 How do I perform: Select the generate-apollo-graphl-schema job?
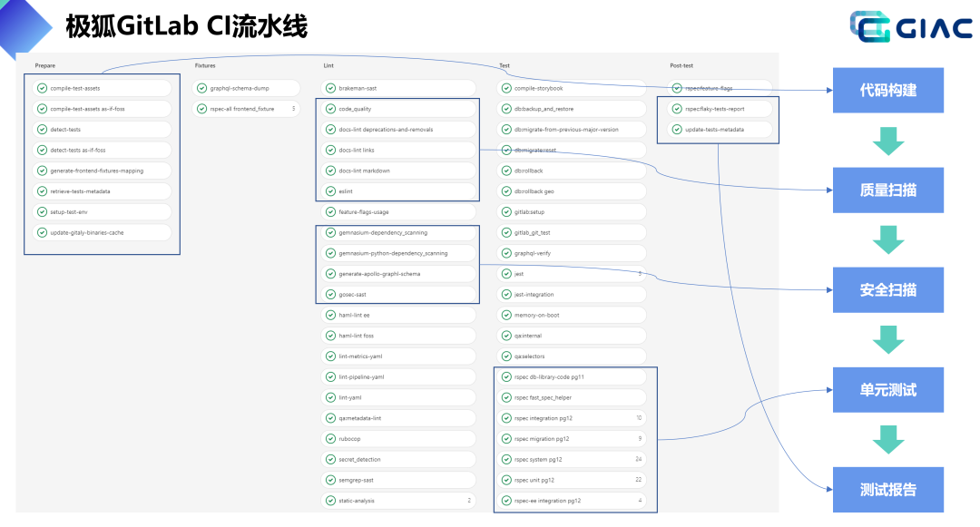pos(398,274)
